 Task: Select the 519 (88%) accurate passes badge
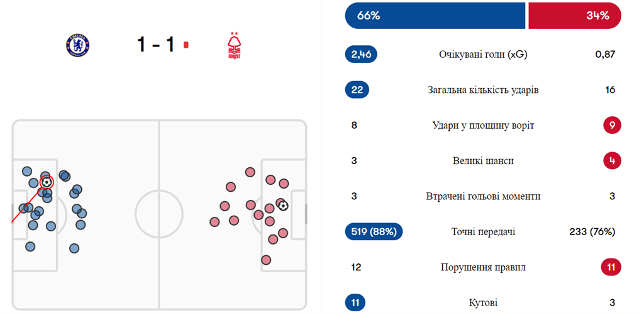[374, 232]
